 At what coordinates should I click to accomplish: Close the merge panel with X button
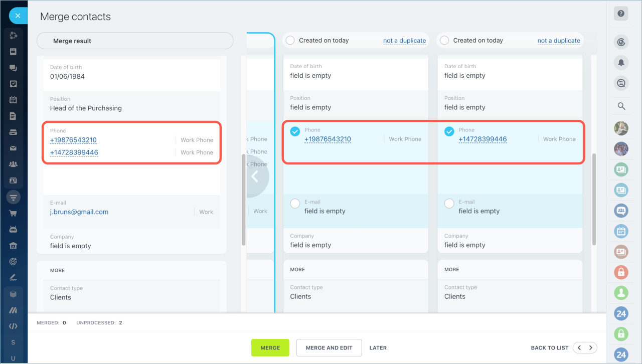(x=18, y=16)
